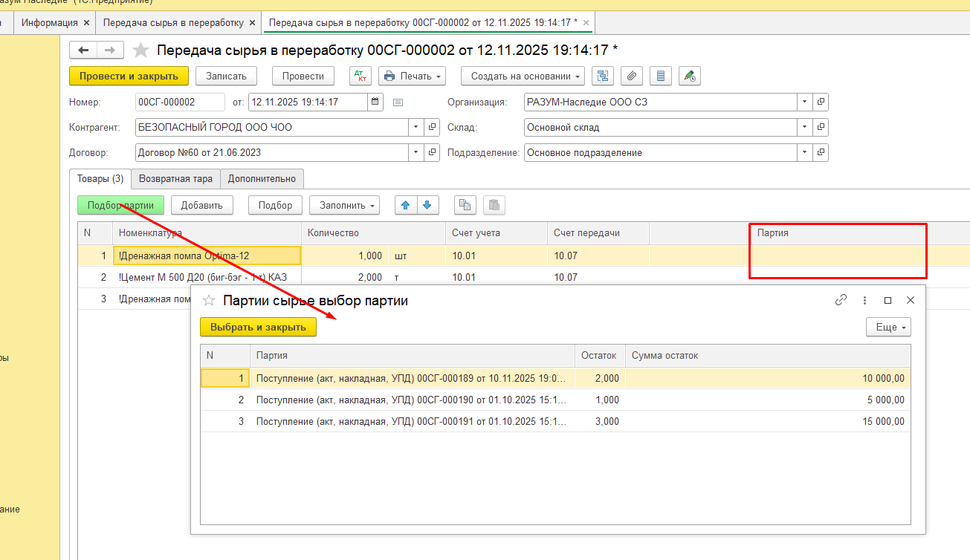Navigate back with the left arrow
The image size is (970, 560).
(x=83, y=51)
